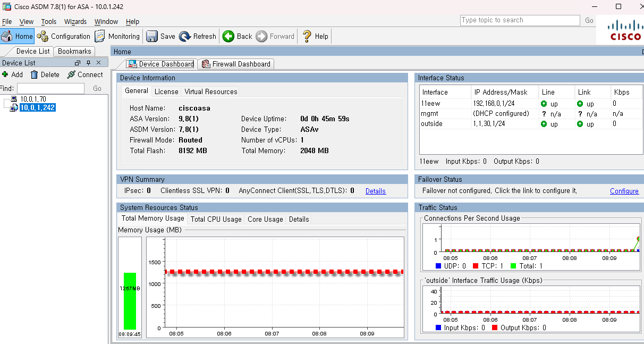Select the Device Dashboard tab

point(161,64)
